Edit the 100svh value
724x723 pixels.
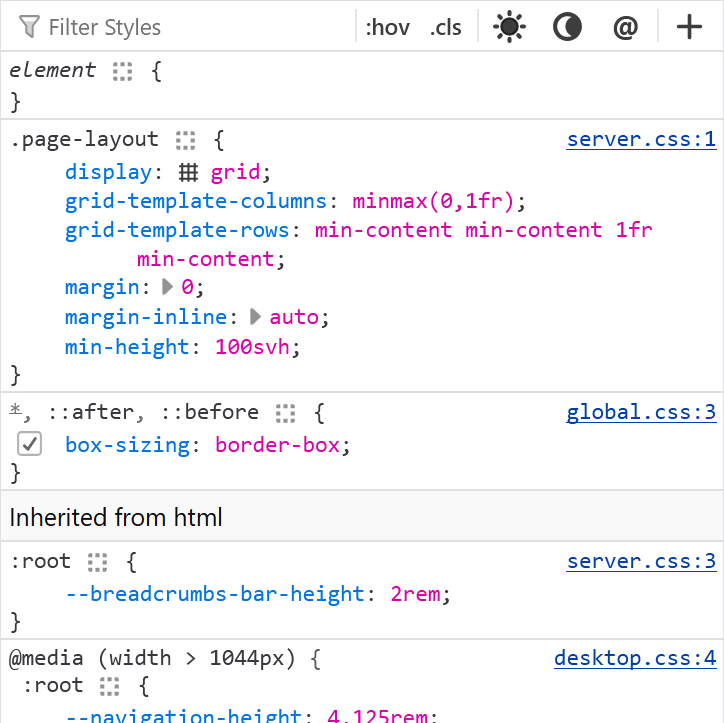pos(252,347)
